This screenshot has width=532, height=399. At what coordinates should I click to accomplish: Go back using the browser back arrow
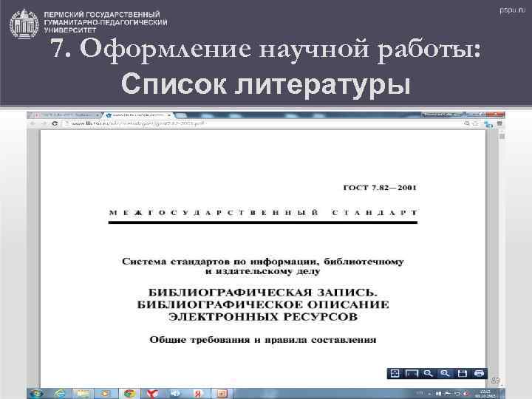click(33, 123)
